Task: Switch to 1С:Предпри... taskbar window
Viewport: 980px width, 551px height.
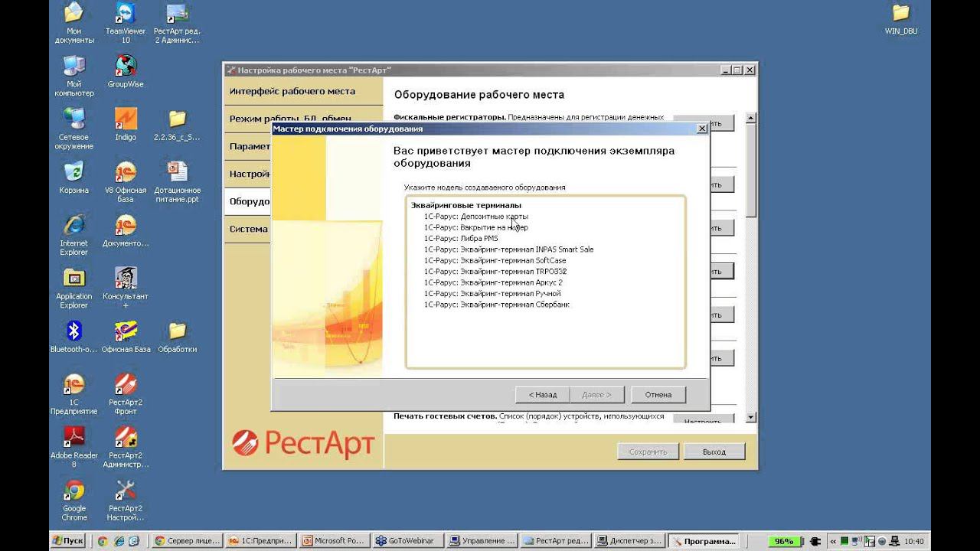Action: click(260, 540)
